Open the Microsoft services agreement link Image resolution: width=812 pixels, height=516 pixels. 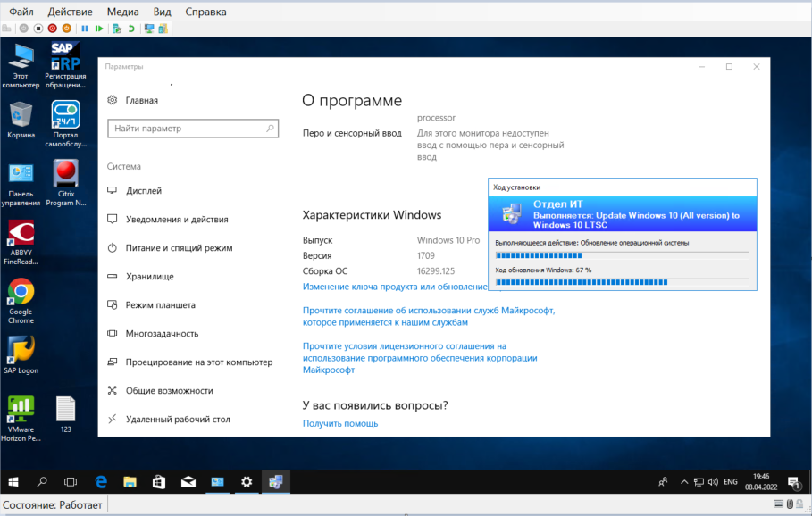click(429, 316)
